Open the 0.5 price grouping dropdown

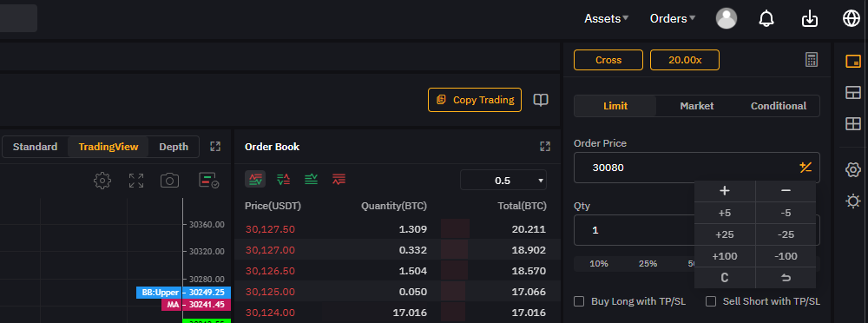pyautogui.click(x=503, y=180)
